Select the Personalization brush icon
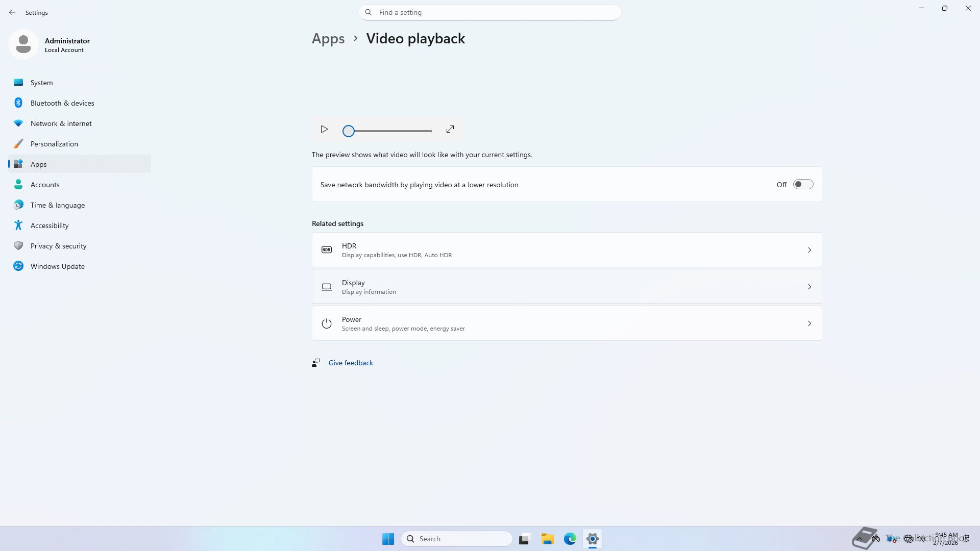Viewport: 980px width, 551px height. (x=18, y=144)
